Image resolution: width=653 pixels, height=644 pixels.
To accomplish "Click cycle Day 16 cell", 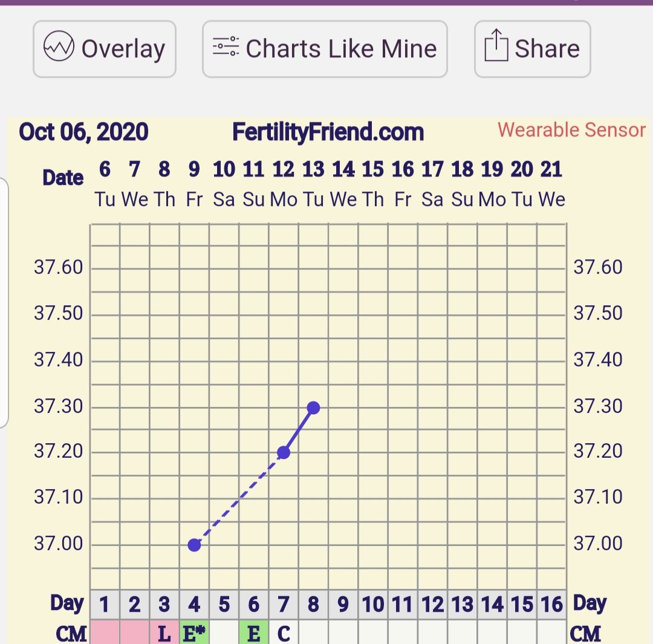I will pyautogui.click(x=551, y=604).
